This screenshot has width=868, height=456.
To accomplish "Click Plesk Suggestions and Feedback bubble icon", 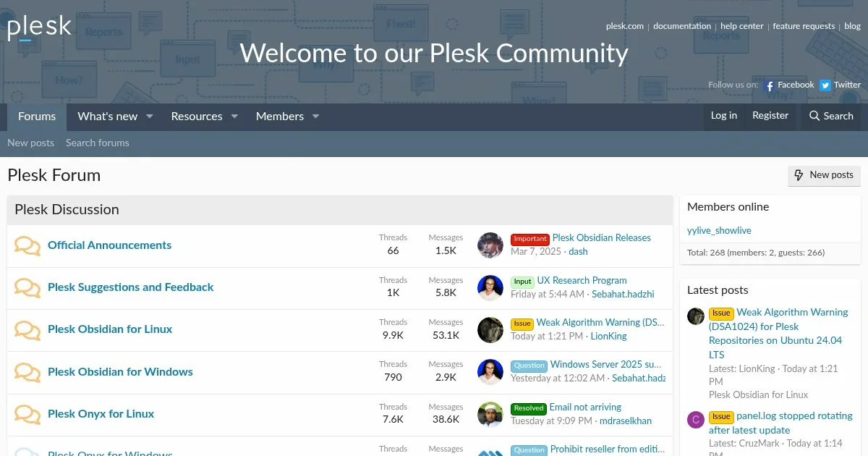I will tap(27, 288).
